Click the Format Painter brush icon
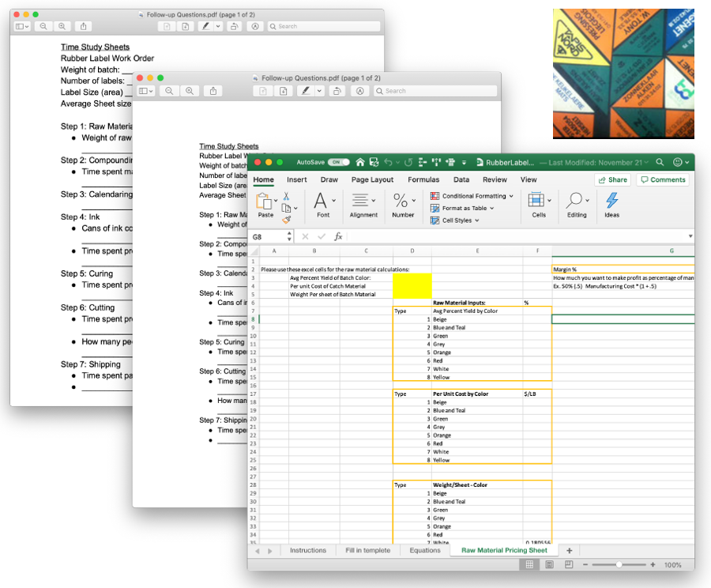The width and height of the screenshot is (711, 588). point(286,220)
